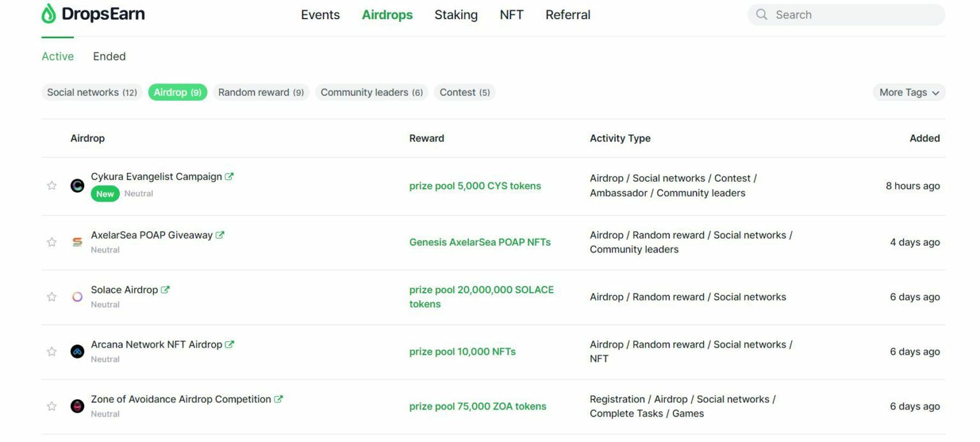This screenshot has width=980, height=442.
Task: Click reward 'Genesis AxelarSea POAP NFTs'
Action: (480, 242)
